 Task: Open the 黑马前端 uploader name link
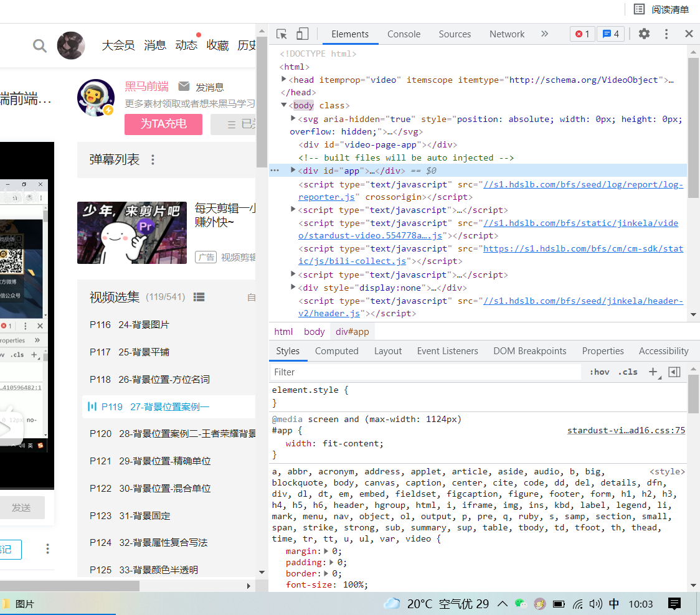coord(146,87)
